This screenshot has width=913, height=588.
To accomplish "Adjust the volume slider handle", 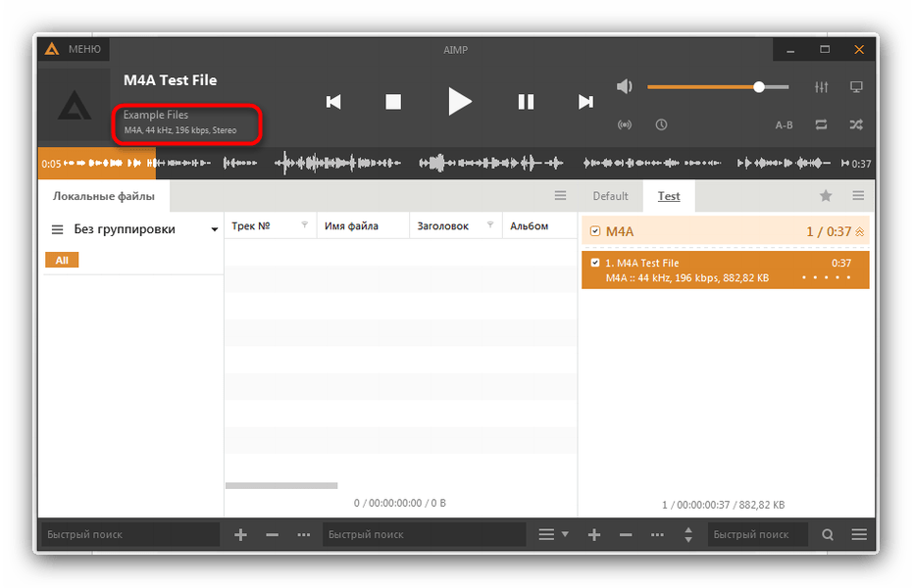I will click(759, 87).
